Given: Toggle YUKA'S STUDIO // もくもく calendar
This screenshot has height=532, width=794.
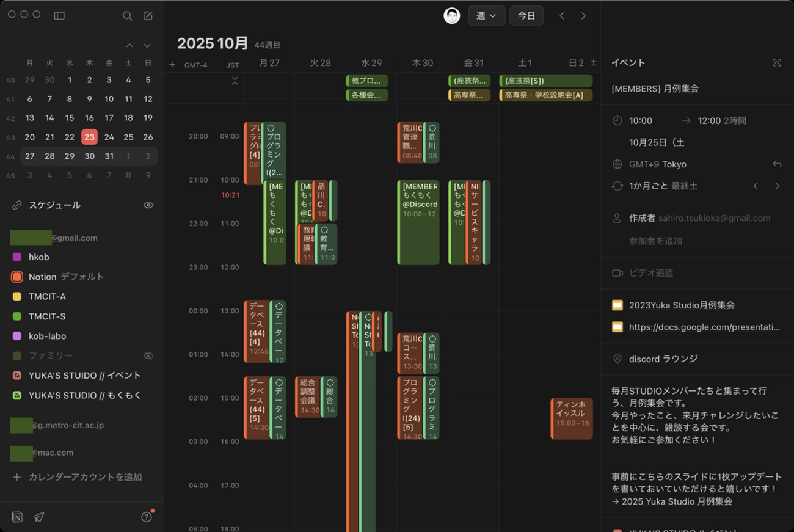Looking at the screenshot, I should (17, 395).
